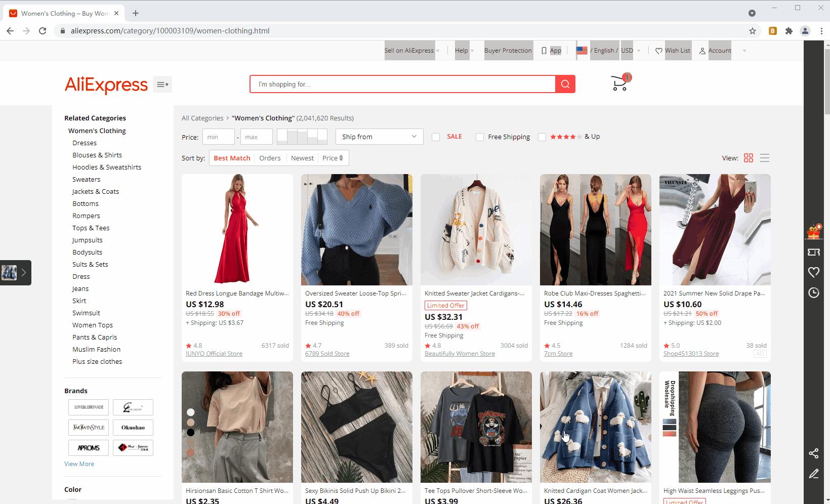
Task: Click the price range histogram bar
Action: coord(302,137)
